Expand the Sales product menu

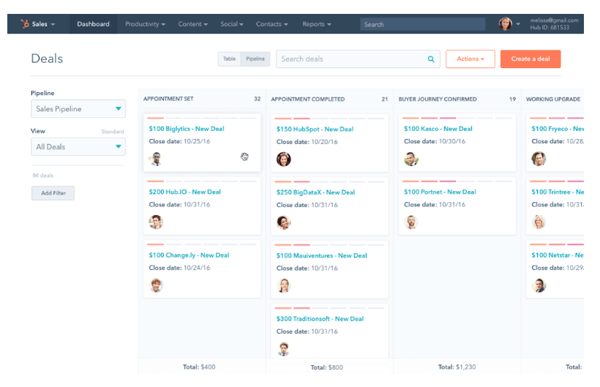[x=44, y=24]
